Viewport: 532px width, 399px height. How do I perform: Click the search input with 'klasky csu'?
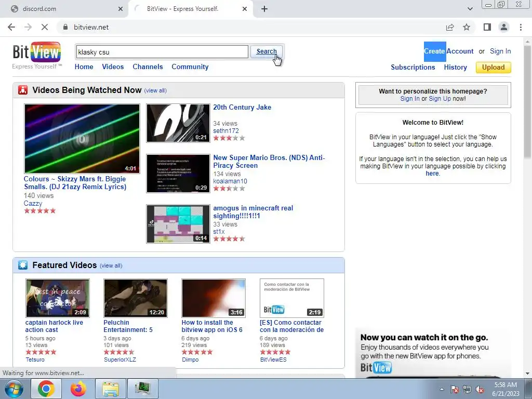tap(162, 52)
